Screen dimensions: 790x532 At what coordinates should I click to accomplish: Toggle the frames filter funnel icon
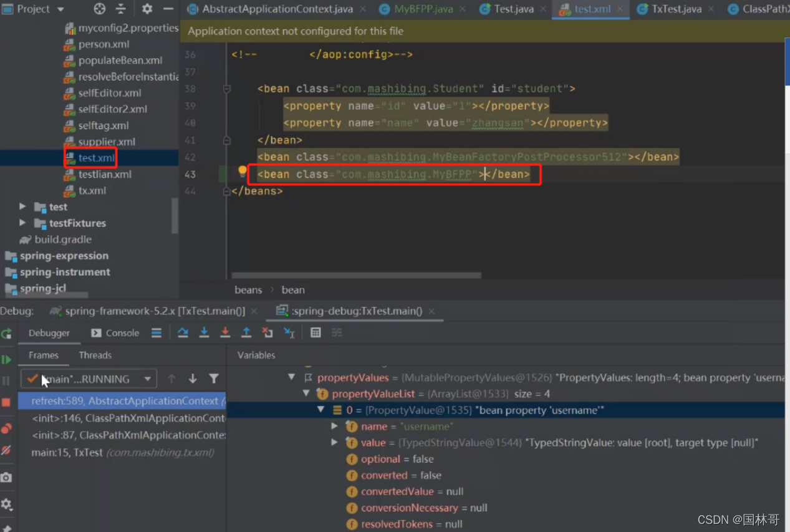click(x=214, y=379)
